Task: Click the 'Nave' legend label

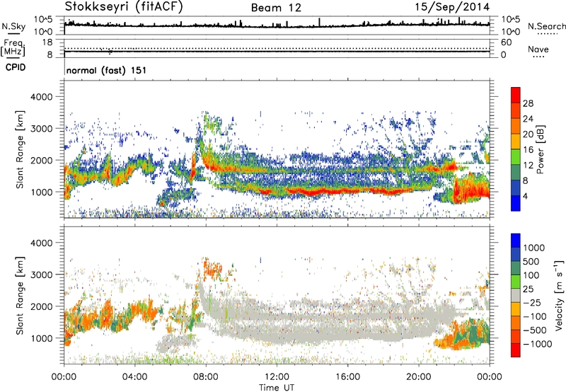Action: click(538, 50)
